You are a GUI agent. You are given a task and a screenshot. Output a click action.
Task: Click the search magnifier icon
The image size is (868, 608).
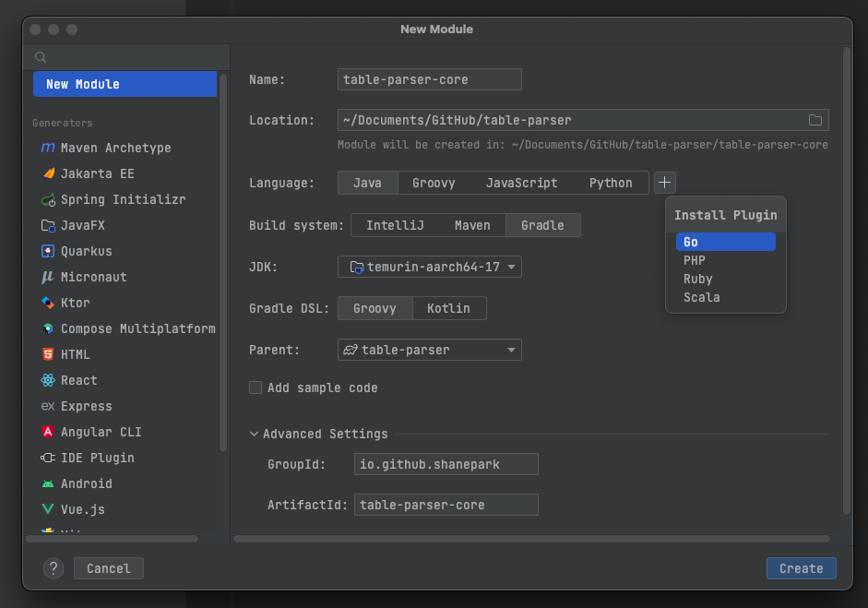coord(41,57)
